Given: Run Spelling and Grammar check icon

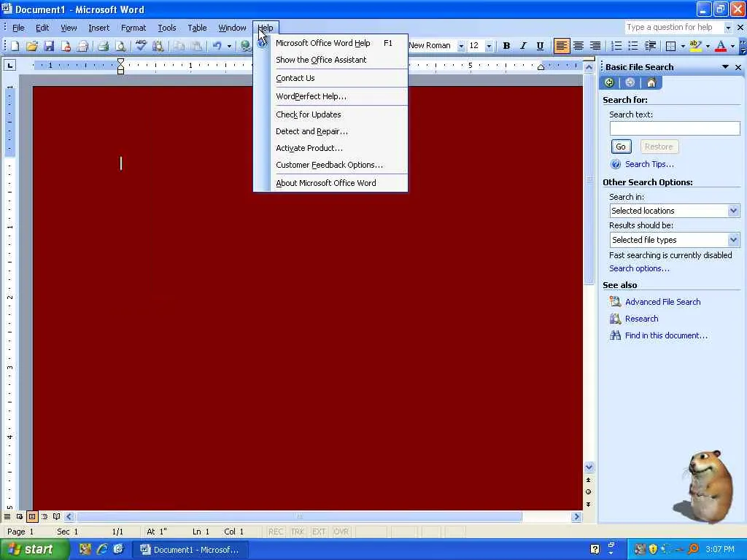Looking at the screenshot, I should click(x=141, y=46).
